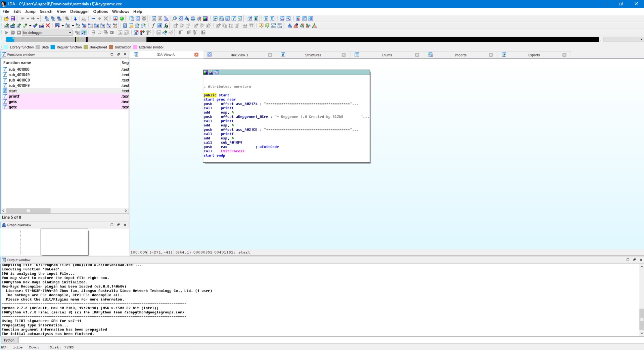The width and height of the screenshot is (644, 350).
Task: Click the magnifier zoom icon in toolbar
Action: click(x=174, y=18)
